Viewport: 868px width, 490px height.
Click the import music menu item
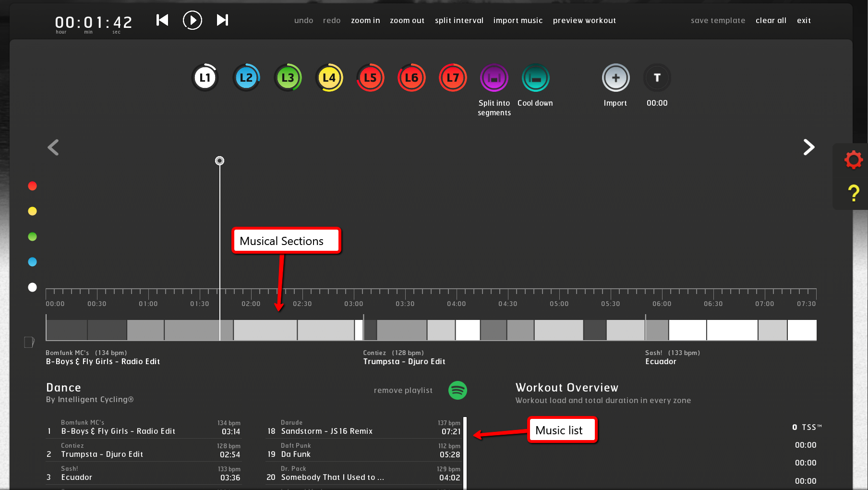[518, 21]
